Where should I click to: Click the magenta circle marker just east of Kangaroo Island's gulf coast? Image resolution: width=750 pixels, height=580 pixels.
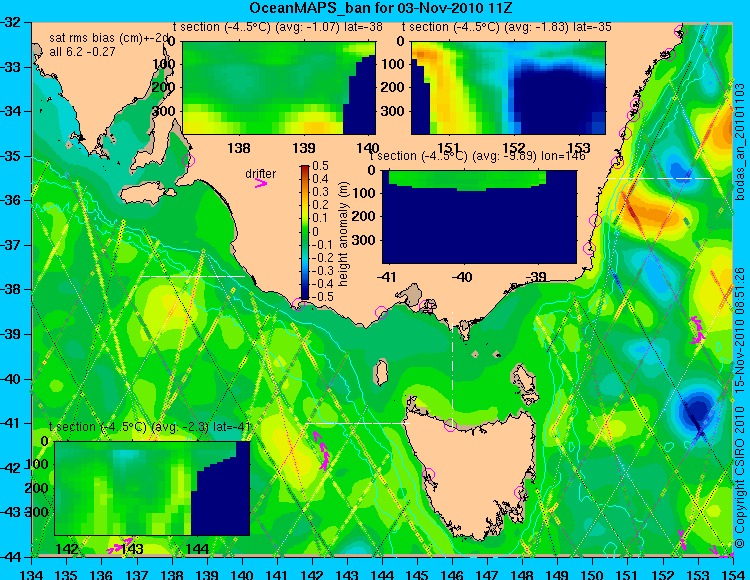pyautogui.click(x=188, y=160)
